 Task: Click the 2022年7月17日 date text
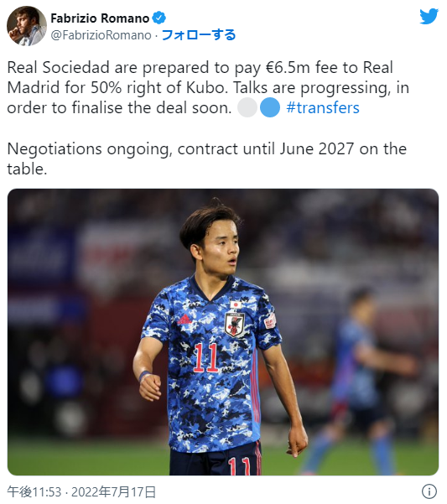(x=113, y=491)
